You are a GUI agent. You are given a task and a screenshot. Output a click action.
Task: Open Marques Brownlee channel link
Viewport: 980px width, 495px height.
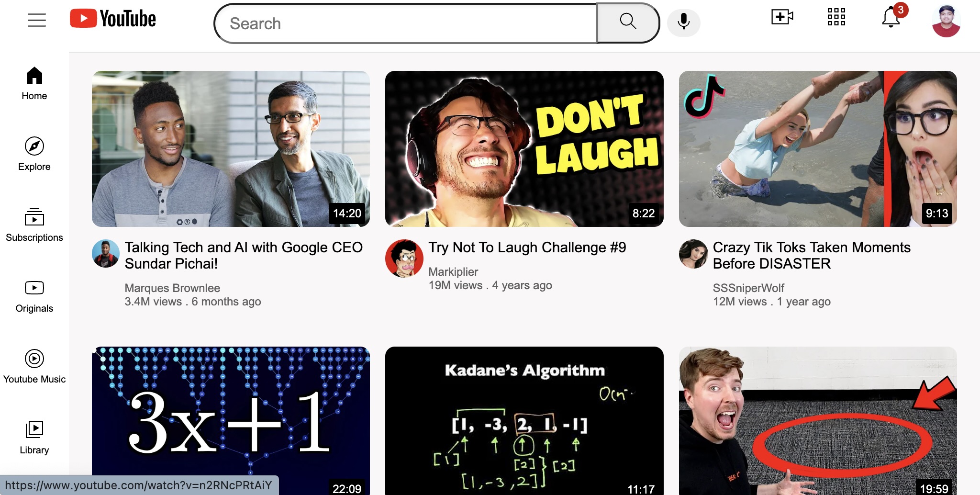tap(172, 288)
